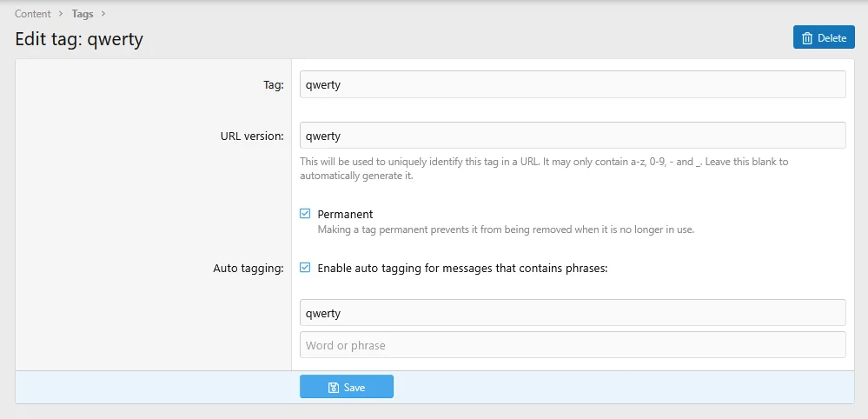The image size is (868, 419).
Task: Click the Permanent option label text
Action: [345, 214]
